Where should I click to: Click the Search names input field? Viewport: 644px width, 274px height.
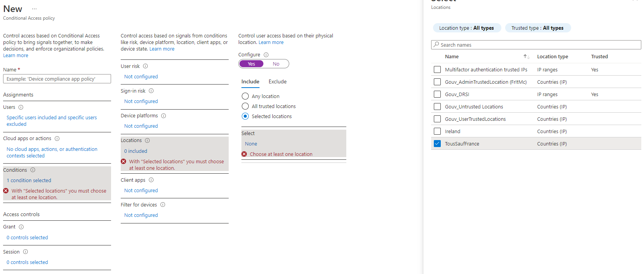click(536, 45)
